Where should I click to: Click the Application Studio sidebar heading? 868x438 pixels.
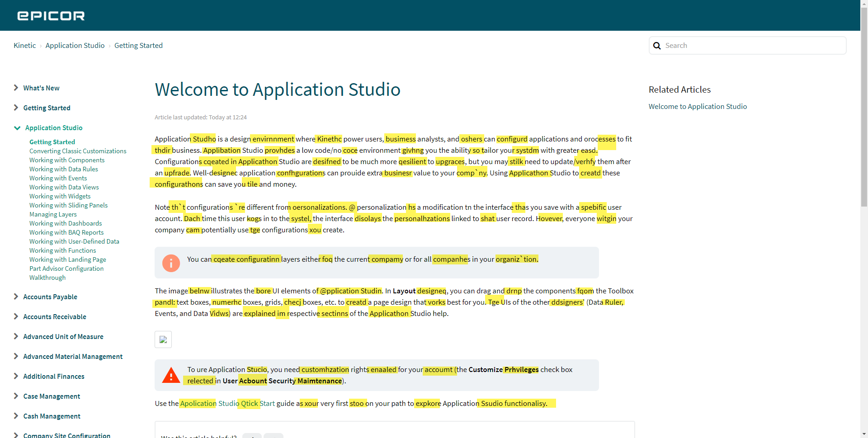coord(54,128)
